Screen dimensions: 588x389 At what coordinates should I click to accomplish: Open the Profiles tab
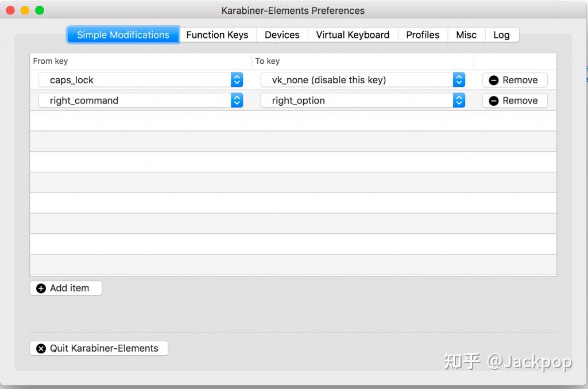click(x=423, y=35)
